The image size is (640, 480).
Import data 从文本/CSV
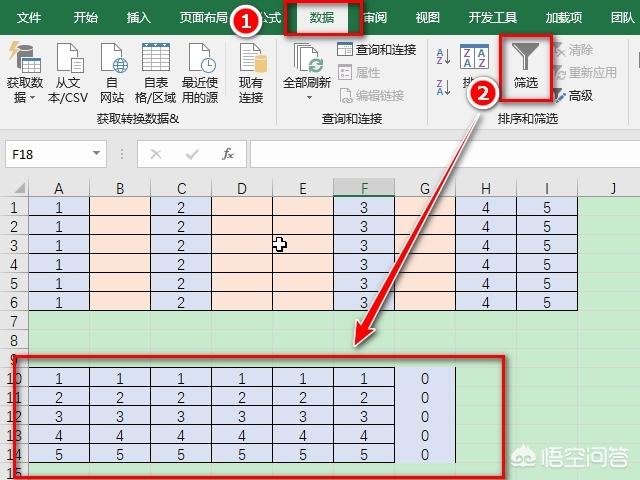69,58
